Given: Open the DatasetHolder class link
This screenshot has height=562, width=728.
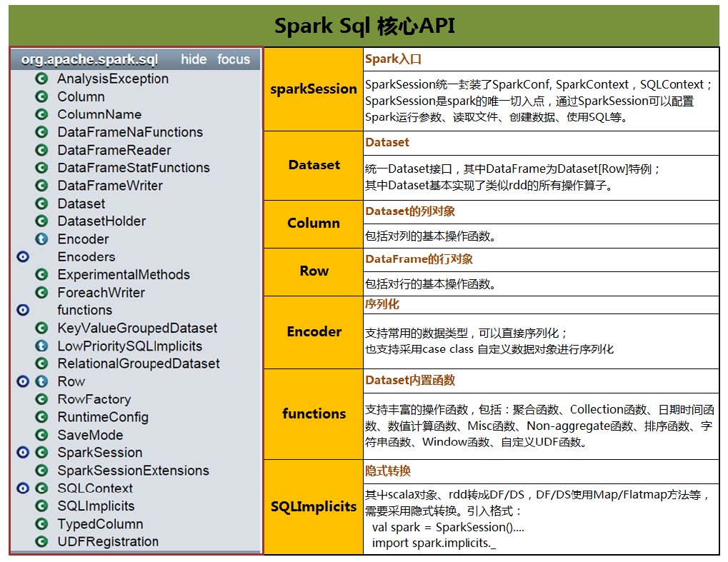Looking at the screenshot, I should (101, 221).
